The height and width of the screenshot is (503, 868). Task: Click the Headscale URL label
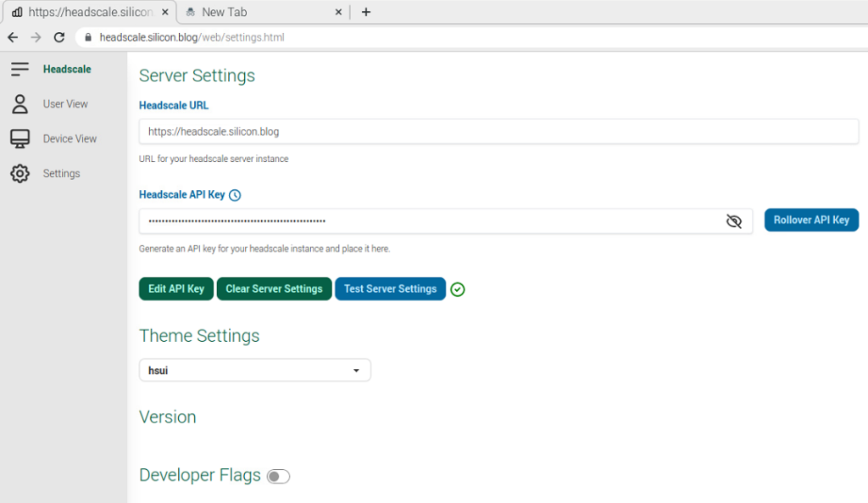pos(174,105)
